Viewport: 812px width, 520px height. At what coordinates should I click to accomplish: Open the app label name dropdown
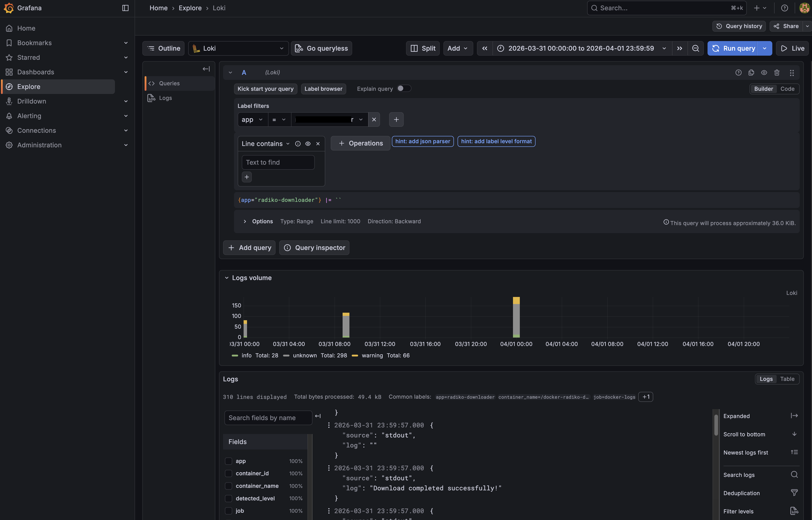point(252,120)
